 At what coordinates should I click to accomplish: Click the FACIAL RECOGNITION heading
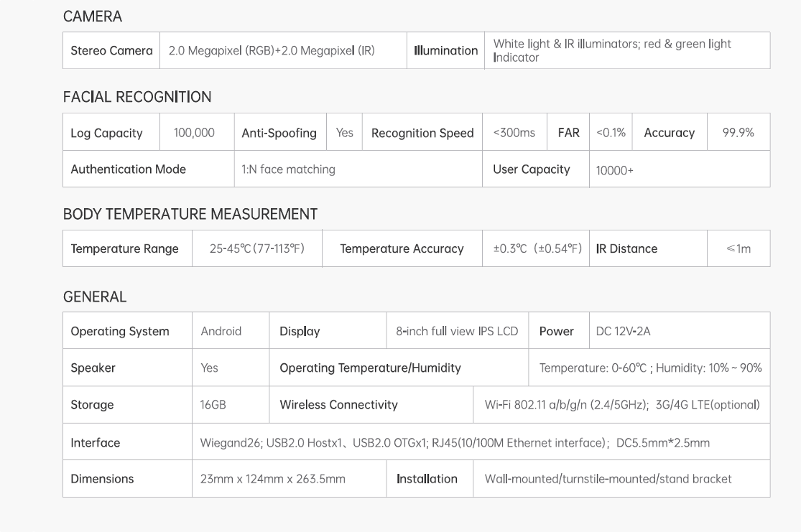[x=137, y=97]
